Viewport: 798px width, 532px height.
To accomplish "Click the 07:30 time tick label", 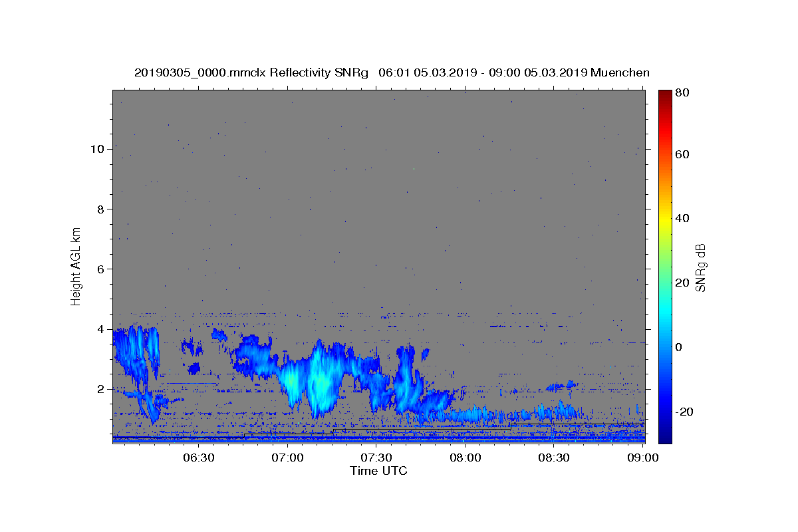I will [376, 458].
